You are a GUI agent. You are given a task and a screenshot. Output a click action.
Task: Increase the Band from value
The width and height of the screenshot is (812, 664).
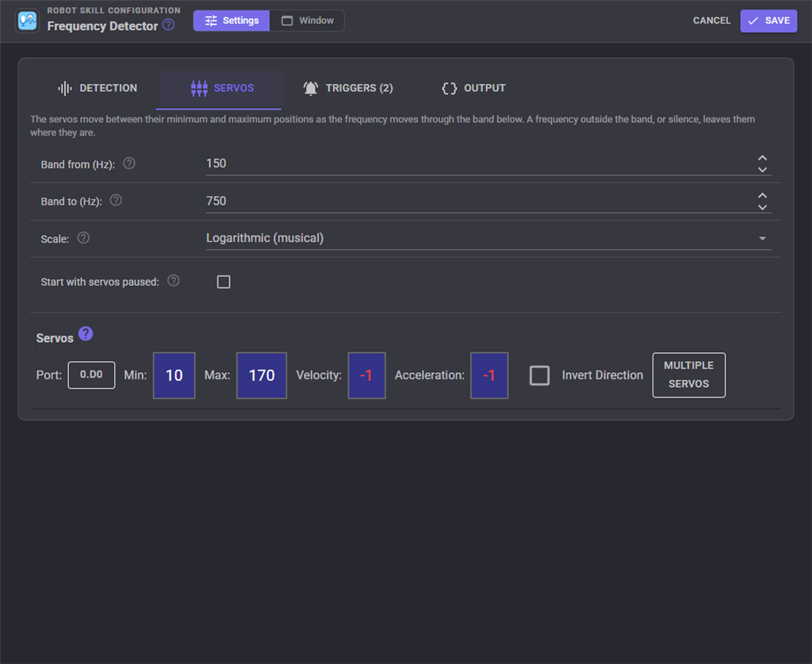point(762,158)
